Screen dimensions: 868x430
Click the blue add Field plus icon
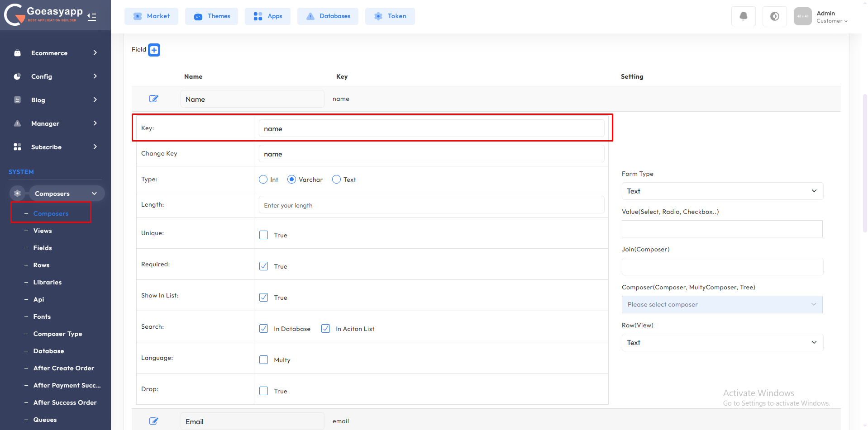click(154, 50)
